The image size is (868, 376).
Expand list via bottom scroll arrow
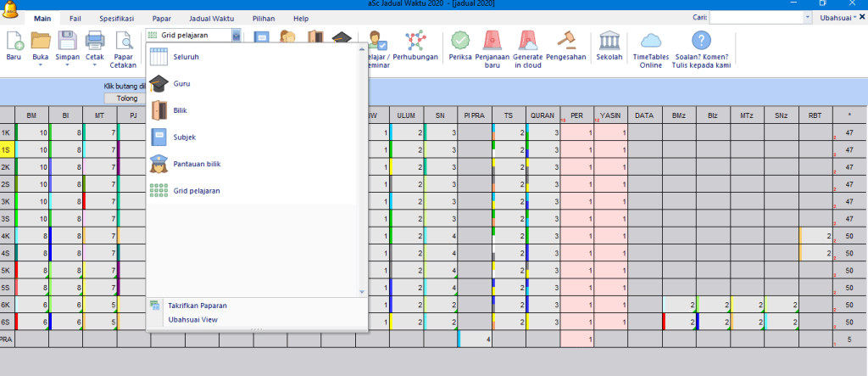(x=361, y=291)
